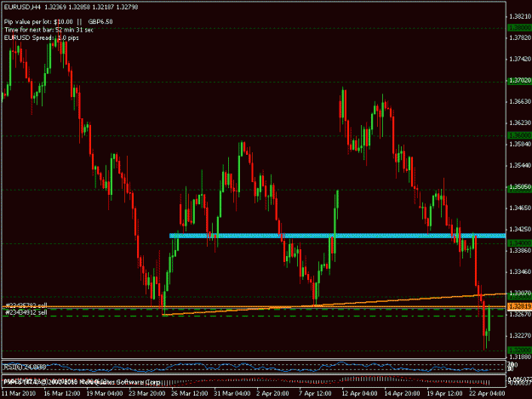Screen dimensions: 532x399
Task: Click the '7 Apr 12:00' time axis label
Action: [315, 394]
